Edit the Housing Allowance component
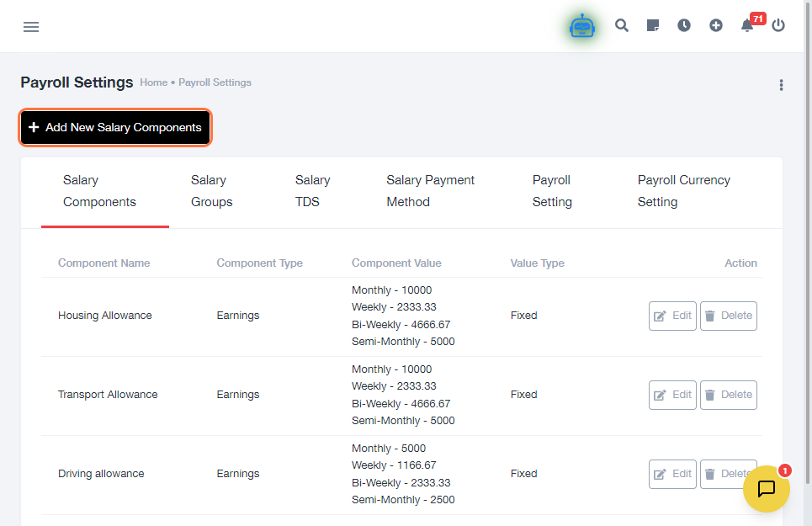 click(x=672, y=316)
